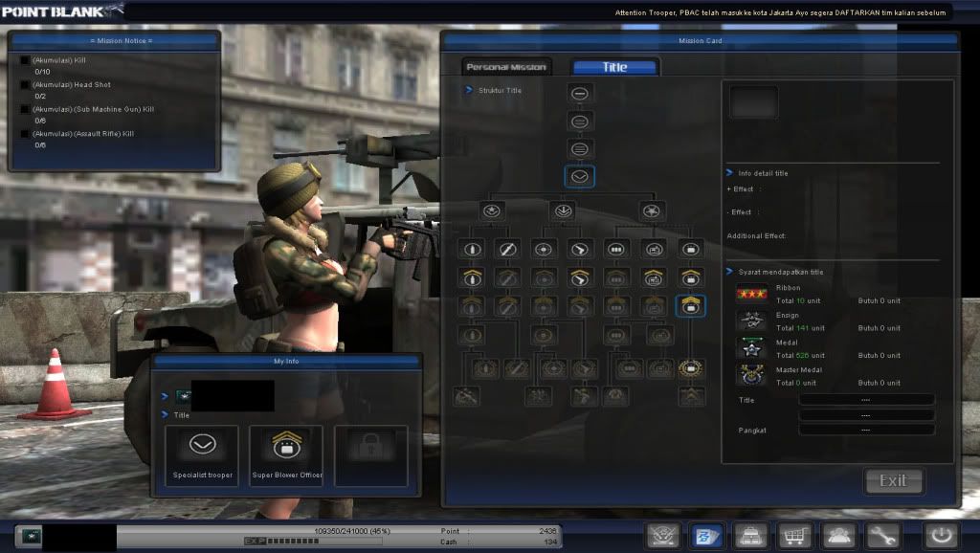Switch to the Title tab

click(x=615, y=67)
